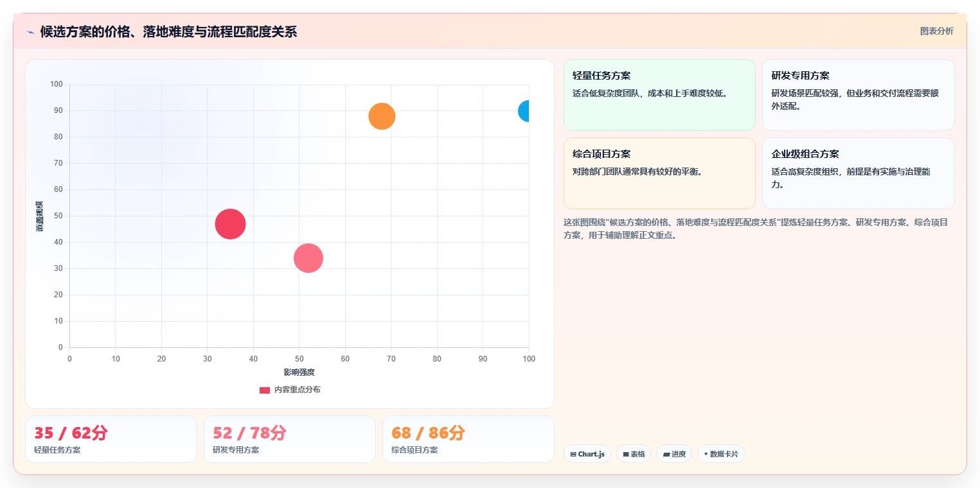The image size is (980, 488).
Task: Click the Chart.js tag button
Action: click(587, 454)
